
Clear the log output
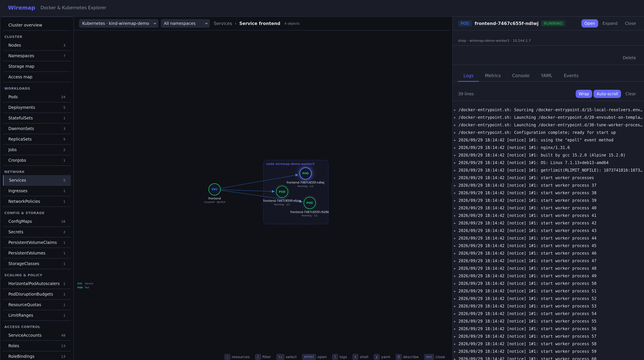pos(631,94)
